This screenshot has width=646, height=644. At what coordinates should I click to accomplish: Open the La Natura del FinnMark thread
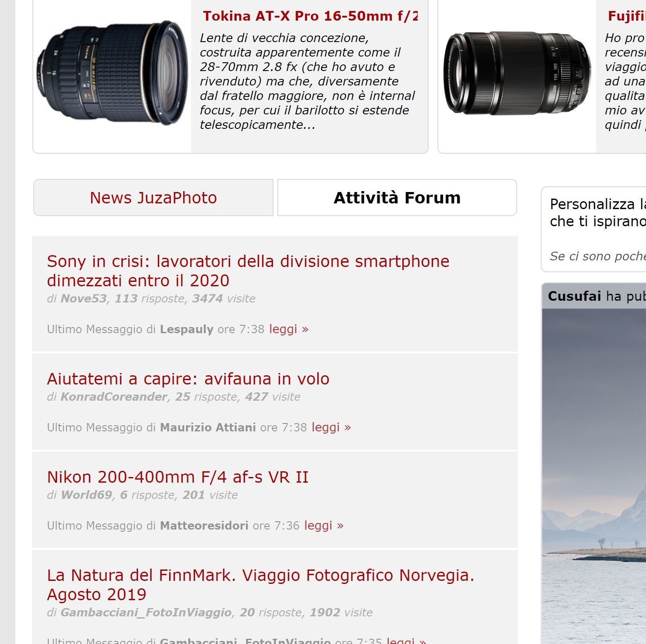coord(261,585)
